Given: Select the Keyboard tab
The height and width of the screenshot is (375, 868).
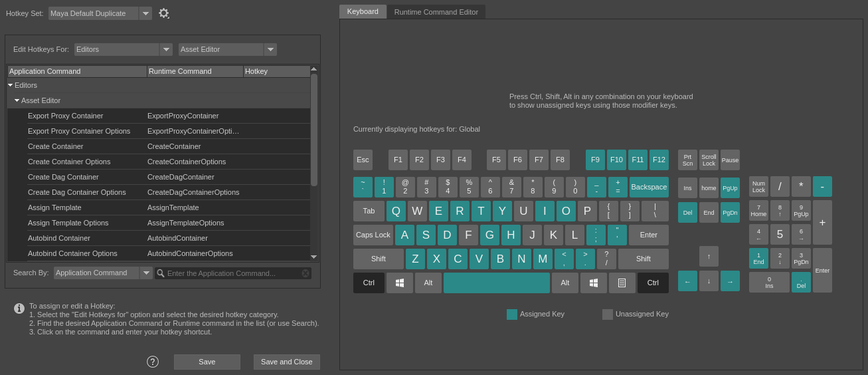Looking at the screenshot, I should click(x=363, y=11).
